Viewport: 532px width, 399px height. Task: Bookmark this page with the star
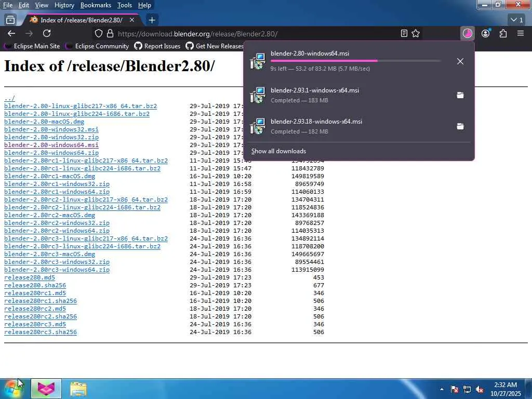coord(416,33)
